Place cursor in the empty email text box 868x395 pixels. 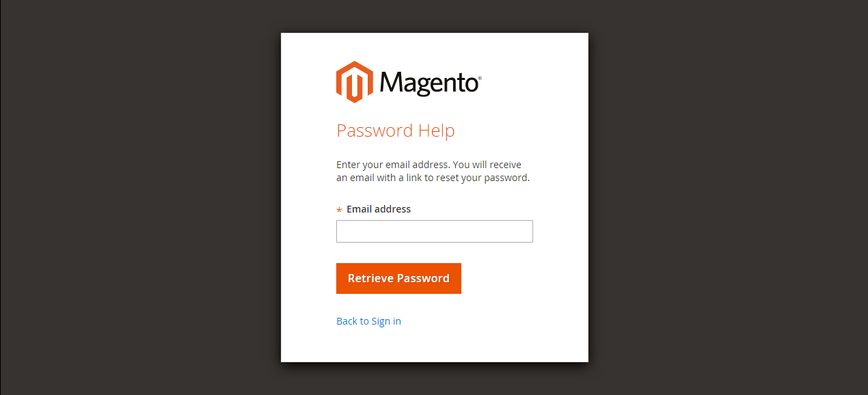click(x=434, y=231)
